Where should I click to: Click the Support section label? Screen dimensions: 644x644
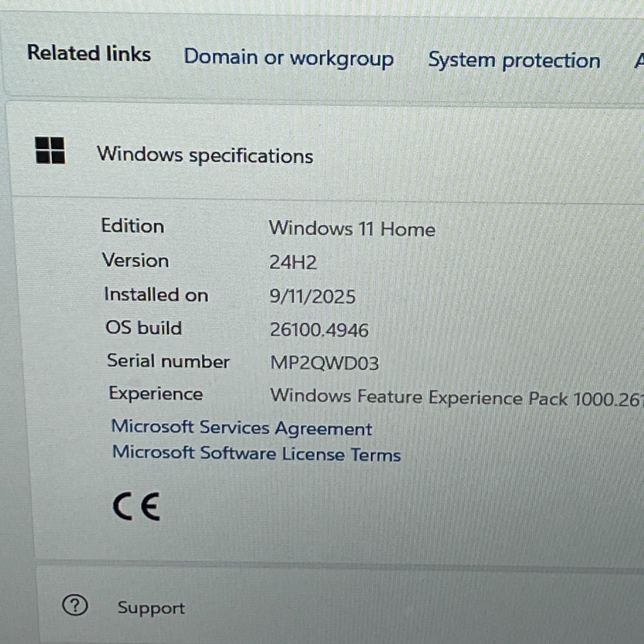coord(151,608)
